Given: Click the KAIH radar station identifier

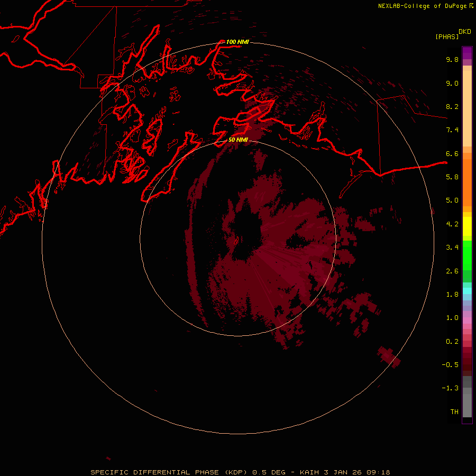Looking at the screenshot, I should coord(309,472).
